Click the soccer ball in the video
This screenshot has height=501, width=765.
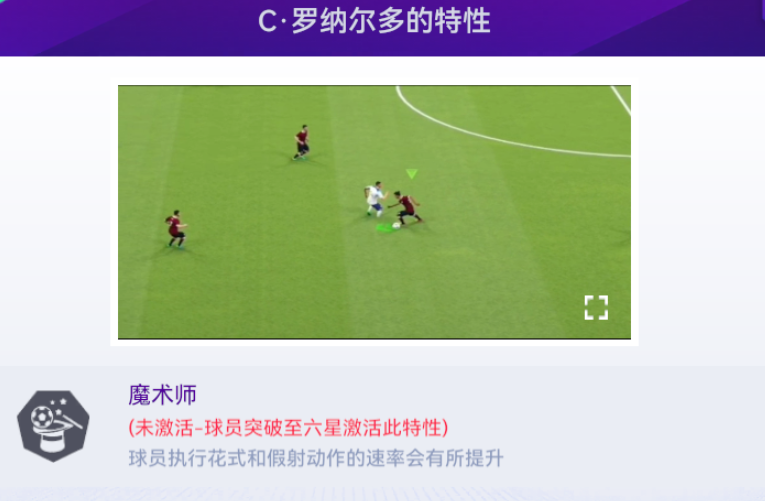point(397,225)
